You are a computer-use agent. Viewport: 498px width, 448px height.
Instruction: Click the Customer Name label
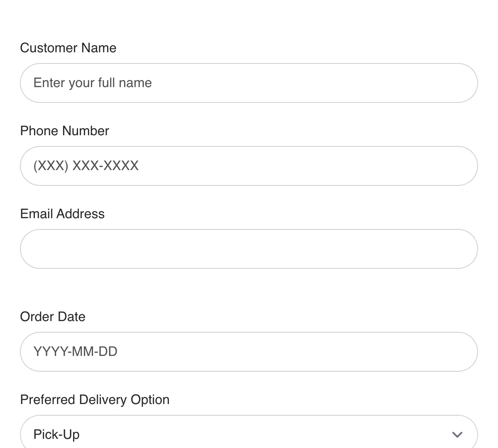[x=68, y=48]
